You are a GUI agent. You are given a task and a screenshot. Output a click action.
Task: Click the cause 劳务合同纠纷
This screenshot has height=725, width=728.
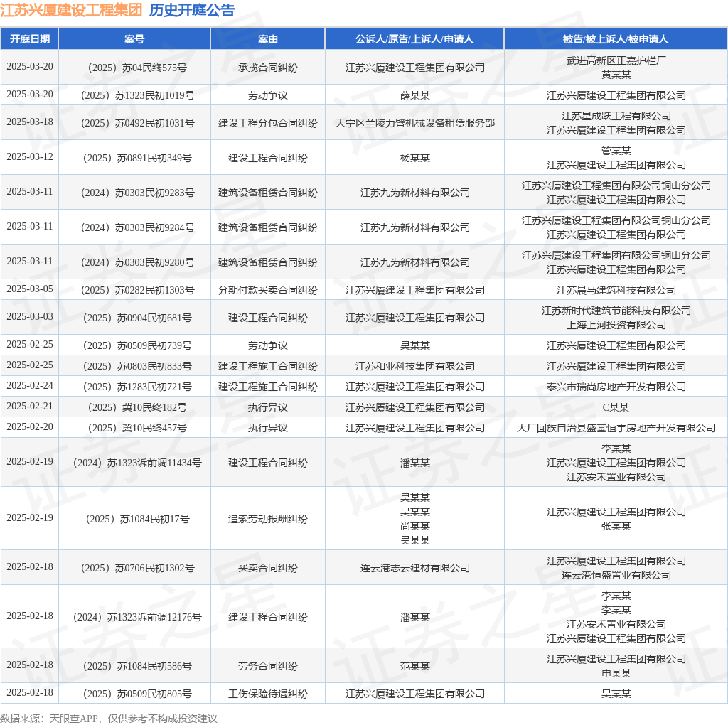[x=268, y=667]
